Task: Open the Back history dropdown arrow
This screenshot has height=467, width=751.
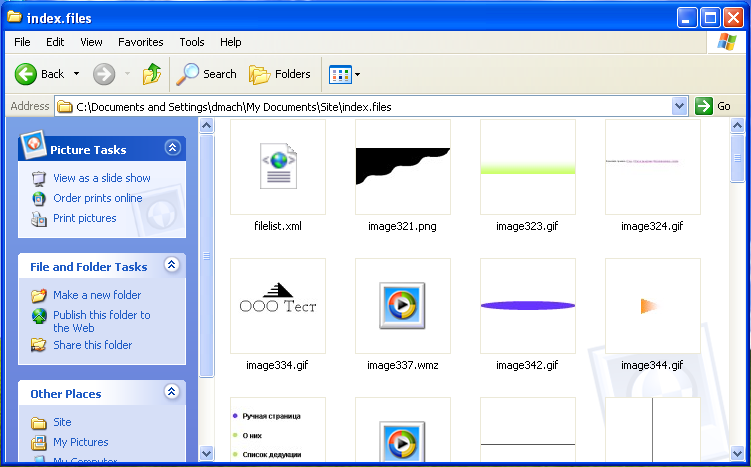Action: 77,74
